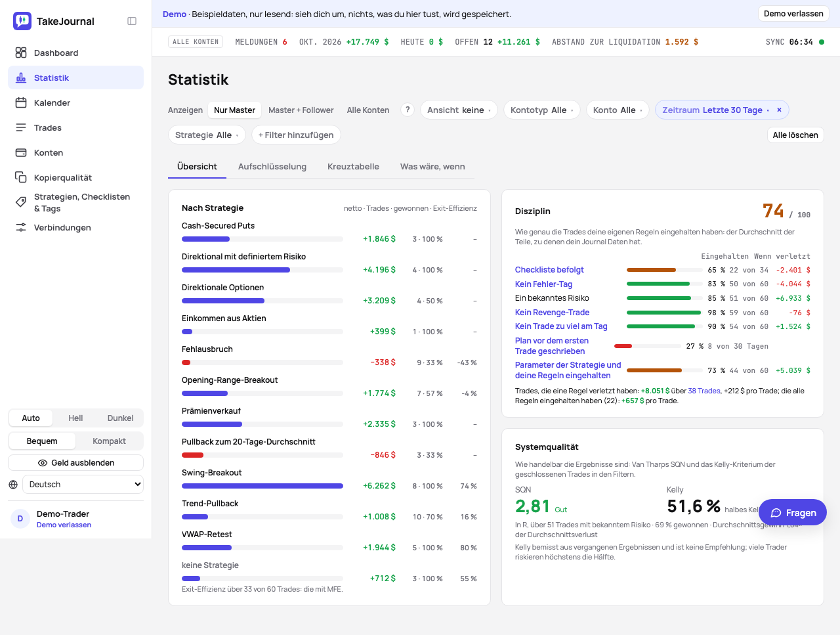Open Verbindungen via its sliders icon
Screen dimensions: 840x635
(x=21, y=227)
